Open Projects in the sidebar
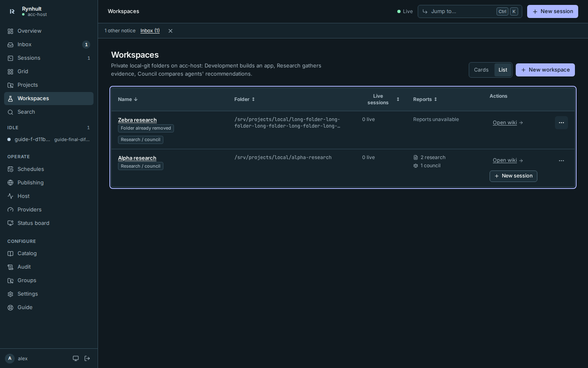The width and height of the screenshot is (588, 368). coord(49,85)
